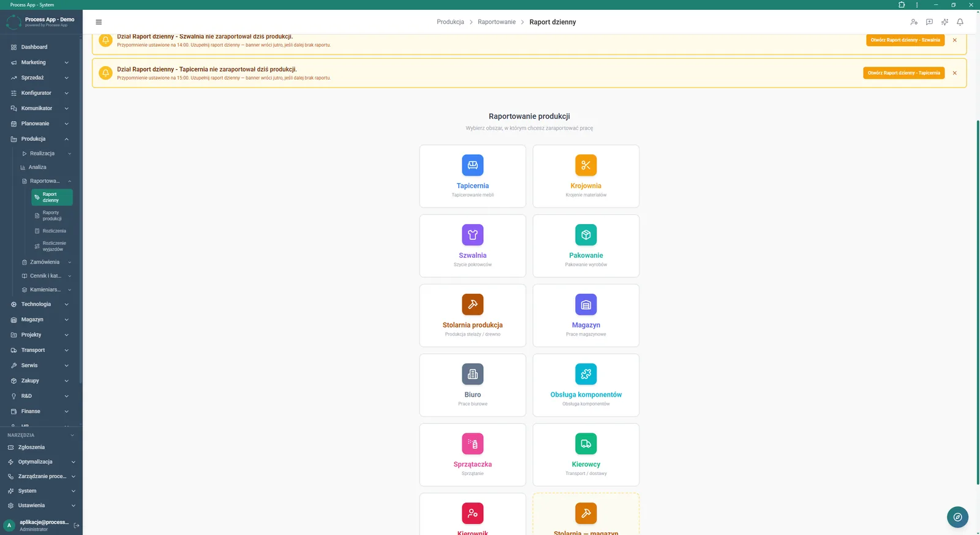Collapse the Produkcja section

point(41,139)
